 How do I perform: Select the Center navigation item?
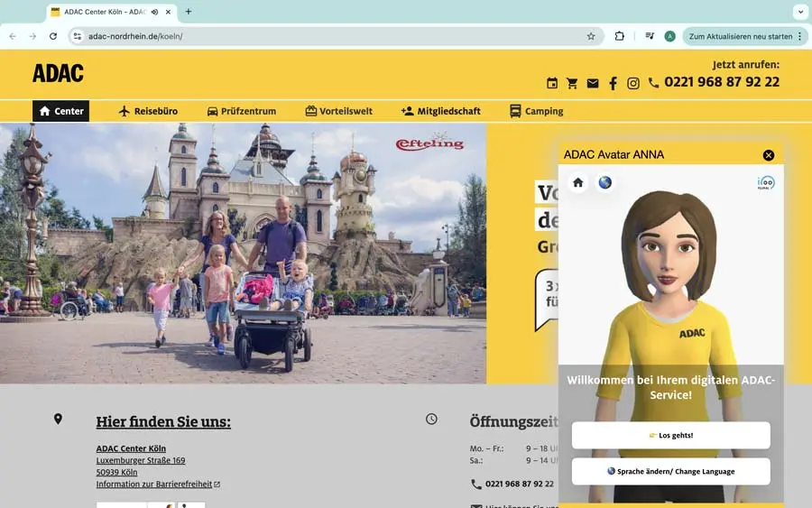pos(61,111)
